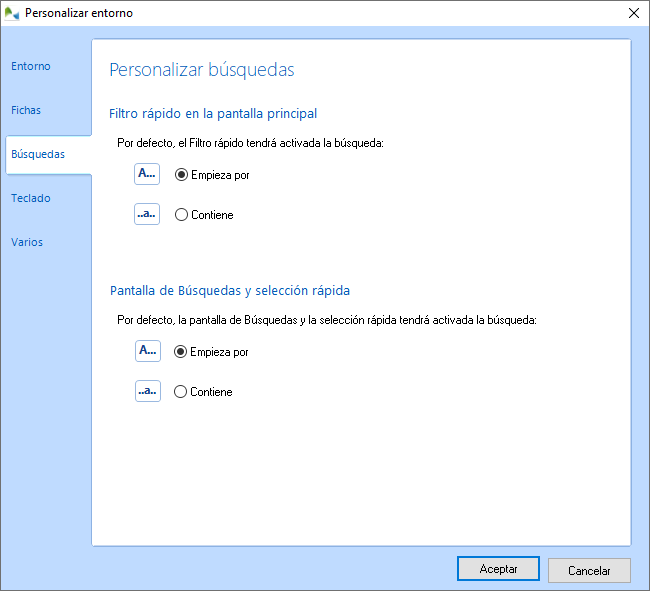Open the Entorno tab
650x591 pixels.
31,66
